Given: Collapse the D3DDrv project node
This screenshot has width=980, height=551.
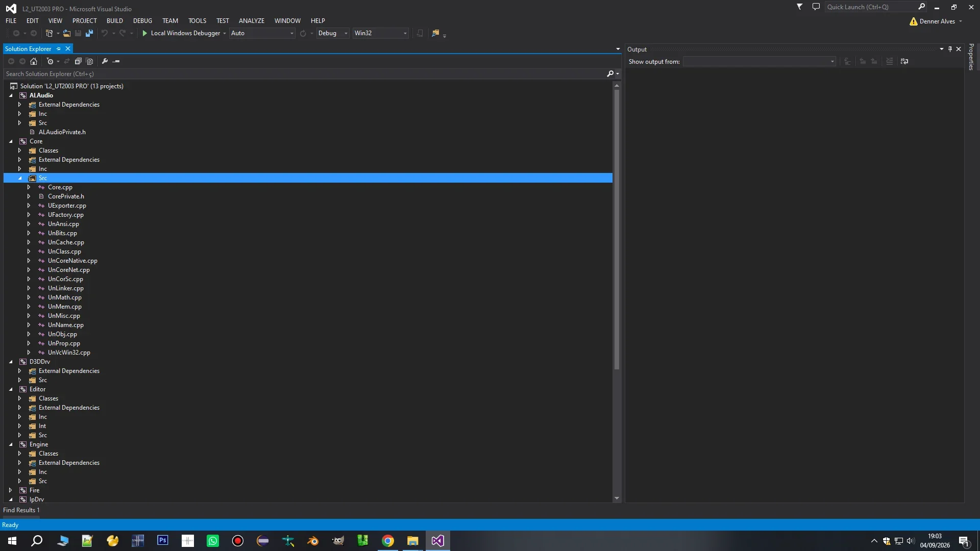Looking at the screenshot, I should [11, 362].
